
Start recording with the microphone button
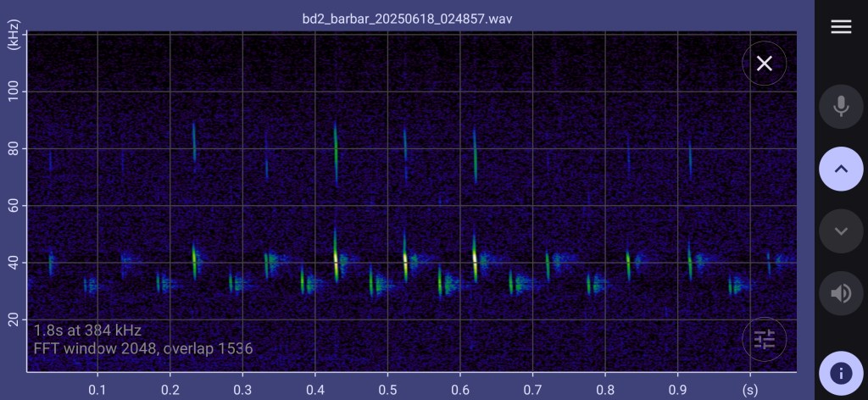pyautogui.click(x=840, y=106)
